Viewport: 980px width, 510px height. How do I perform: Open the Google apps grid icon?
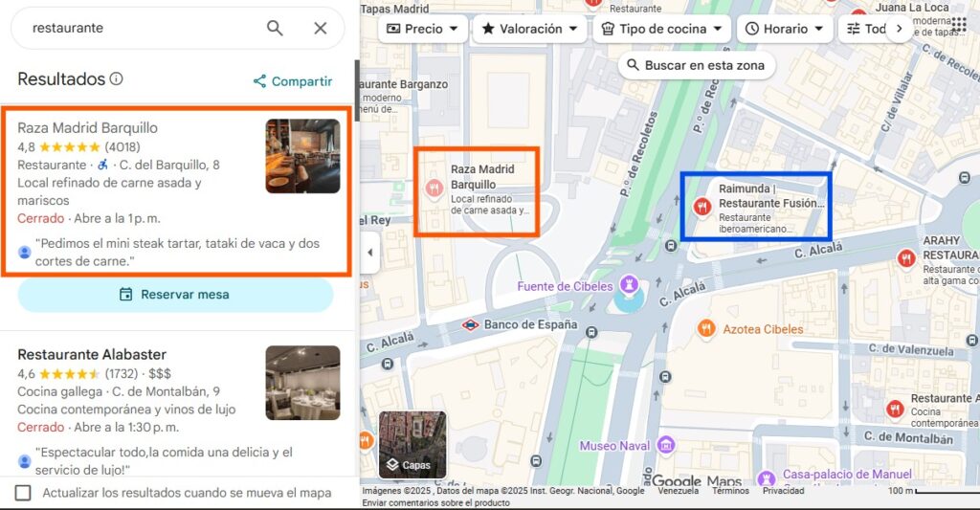coord(958,24)
